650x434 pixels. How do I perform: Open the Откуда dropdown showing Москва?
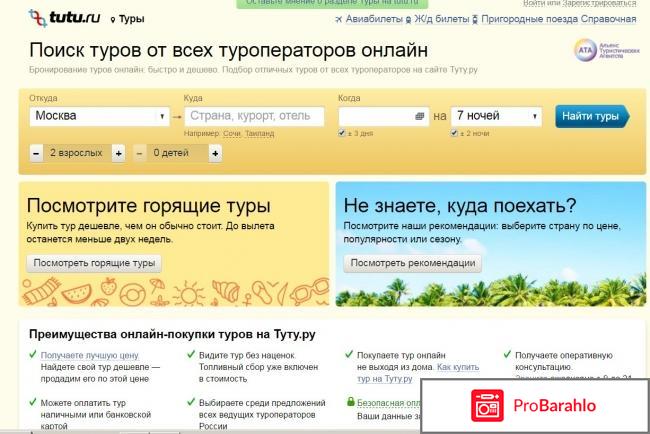99,116
